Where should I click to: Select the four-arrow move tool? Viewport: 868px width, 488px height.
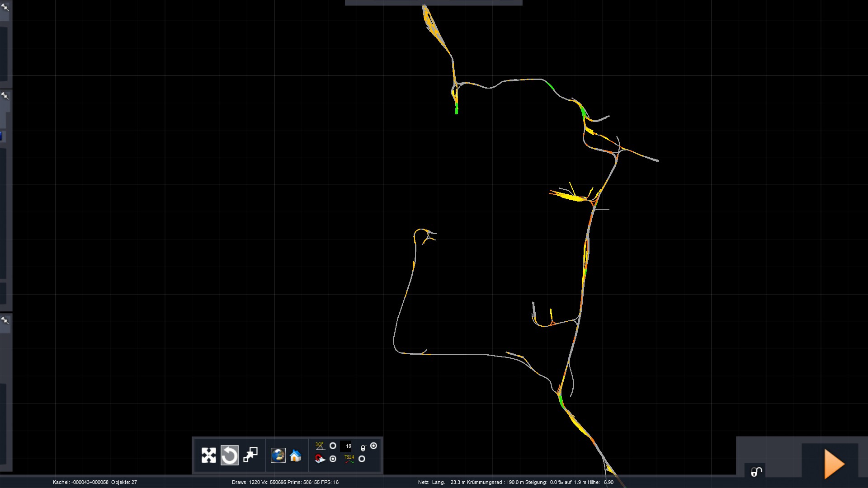[x=208, y=455]
